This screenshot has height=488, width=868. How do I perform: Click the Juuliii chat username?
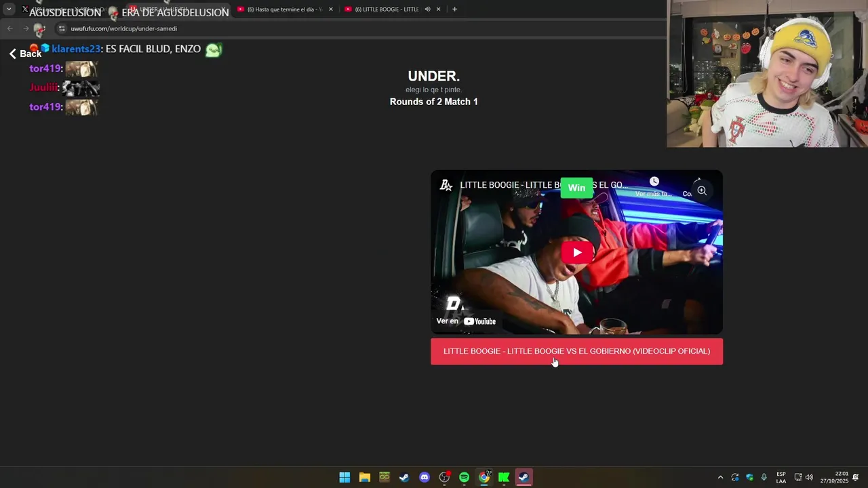point(43,87)
